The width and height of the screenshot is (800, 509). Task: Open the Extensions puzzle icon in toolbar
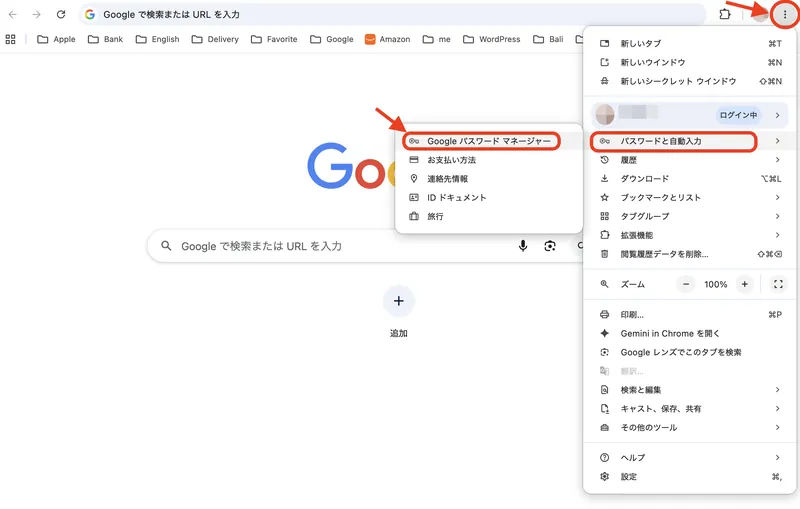[724, 14]
